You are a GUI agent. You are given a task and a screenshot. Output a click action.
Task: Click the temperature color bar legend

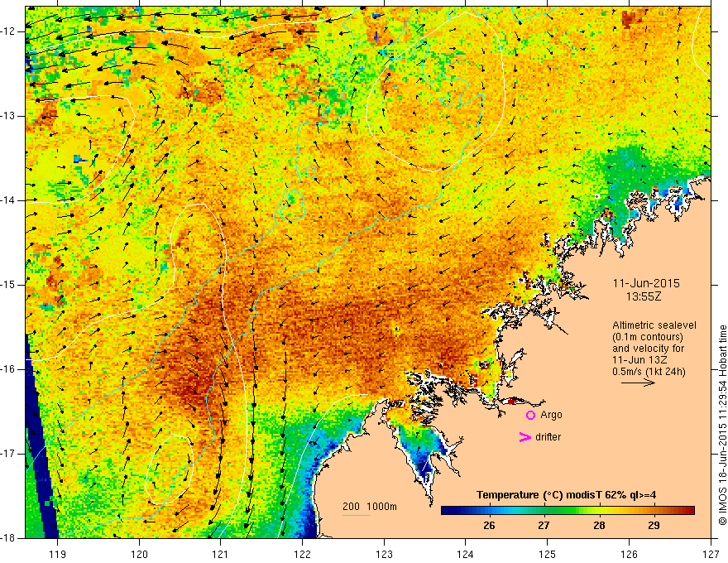tap(568, 511)
